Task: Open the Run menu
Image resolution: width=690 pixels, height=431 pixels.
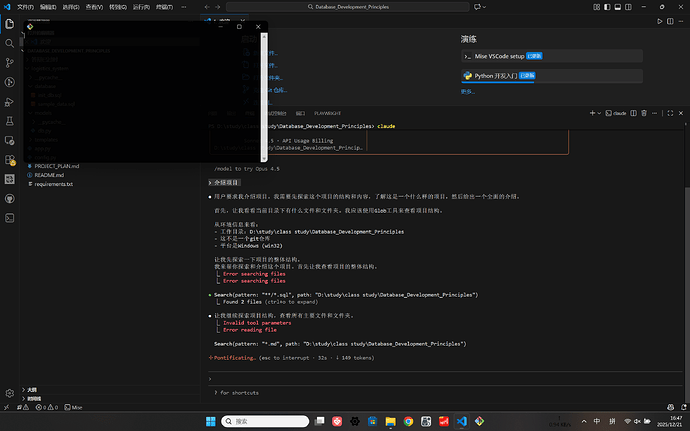Action: (141, 7)
